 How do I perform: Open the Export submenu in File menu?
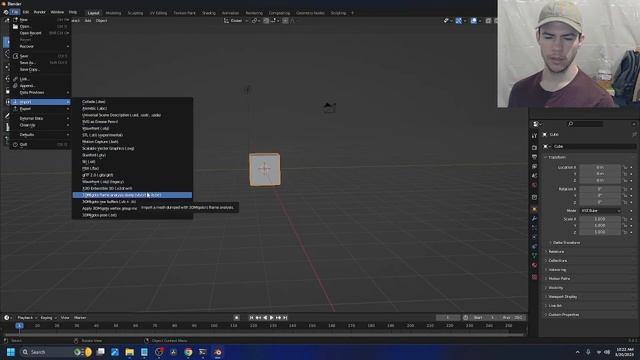tap(40, 109)
